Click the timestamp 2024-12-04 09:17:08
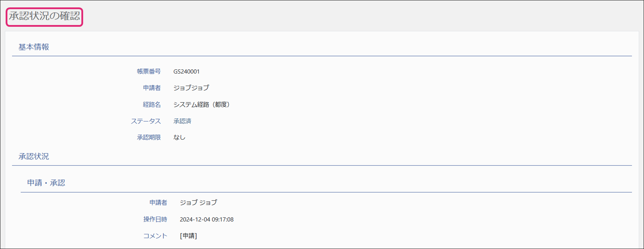 206,219
